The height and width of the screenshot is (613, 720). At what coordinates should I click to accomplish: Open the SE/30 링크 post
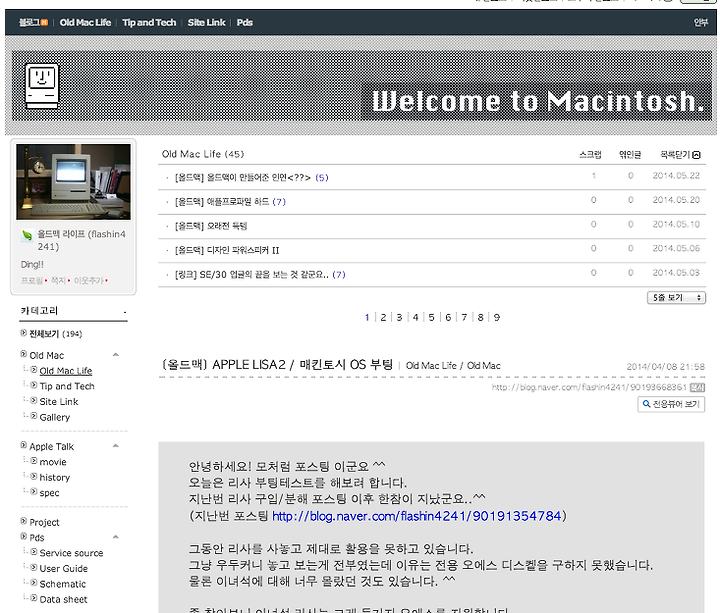pyautogui.click(x=252, y=275)
